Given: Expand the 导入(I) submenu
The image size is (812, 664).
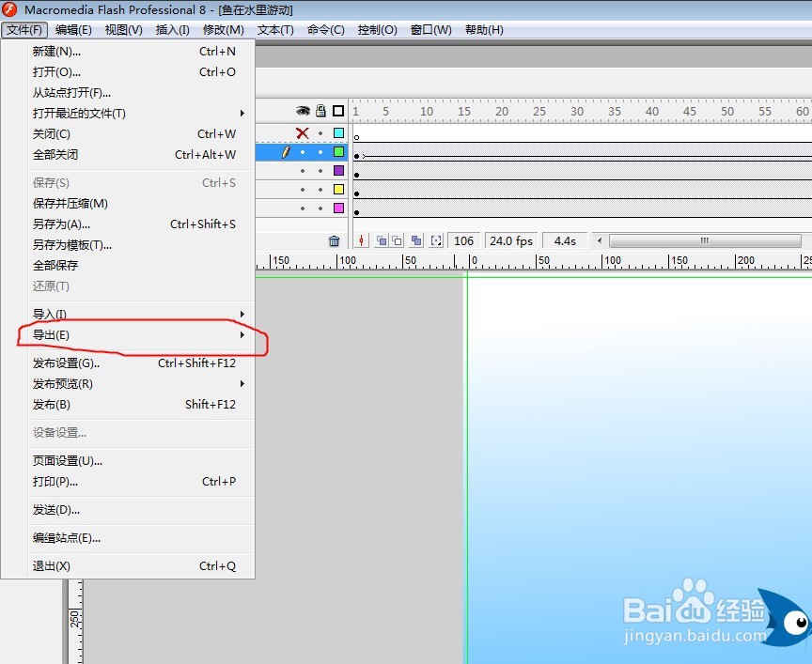Looking at the screenshot, I should [x=140, y=314].
